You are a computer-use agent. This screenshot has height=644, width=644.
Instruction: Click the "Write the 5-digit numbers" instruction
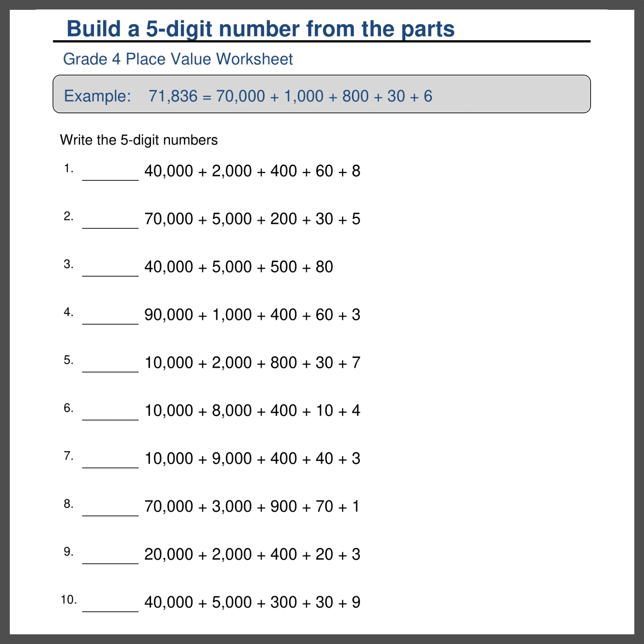[139, 140]
